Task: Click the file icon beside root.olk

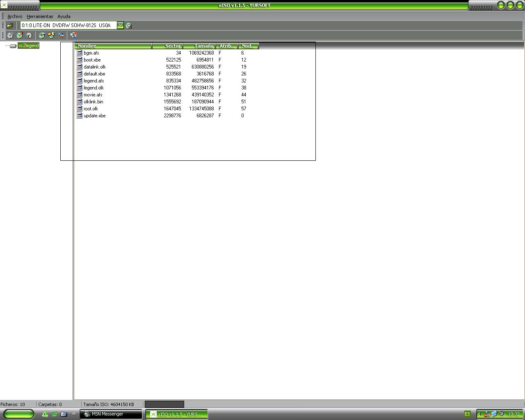Action: pyautogui.click(x=80, y=109)
